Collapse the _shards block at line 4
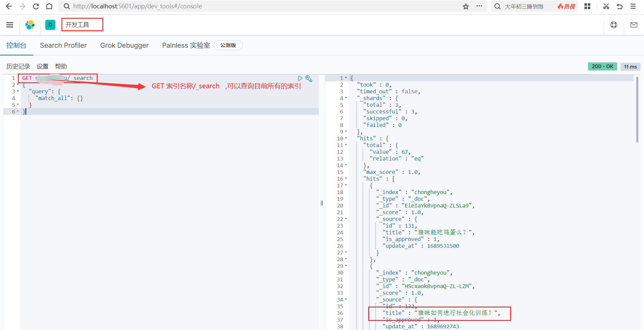The width and height of the screenshot is (644, 330). (x=346, y=98)
